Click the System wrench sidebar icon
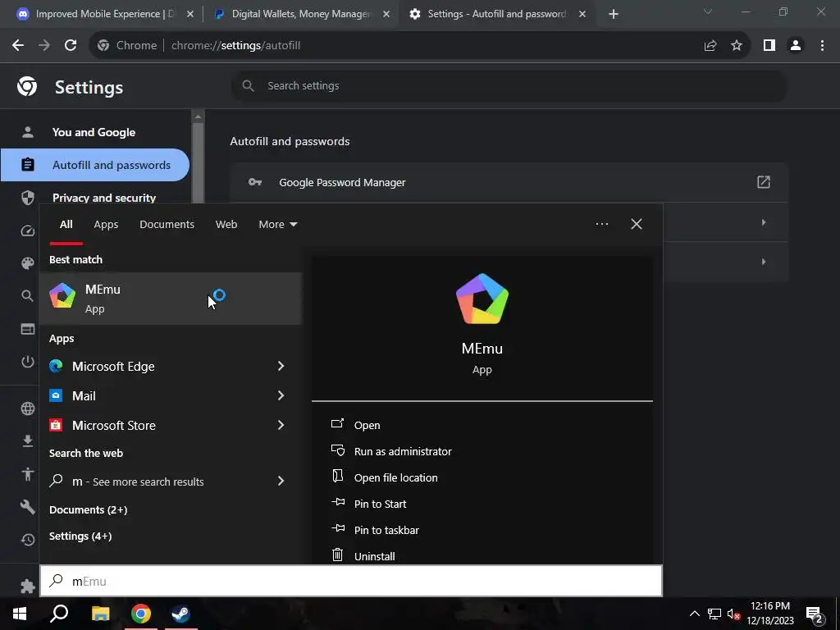840x630 pixels. tap(28, 507)
